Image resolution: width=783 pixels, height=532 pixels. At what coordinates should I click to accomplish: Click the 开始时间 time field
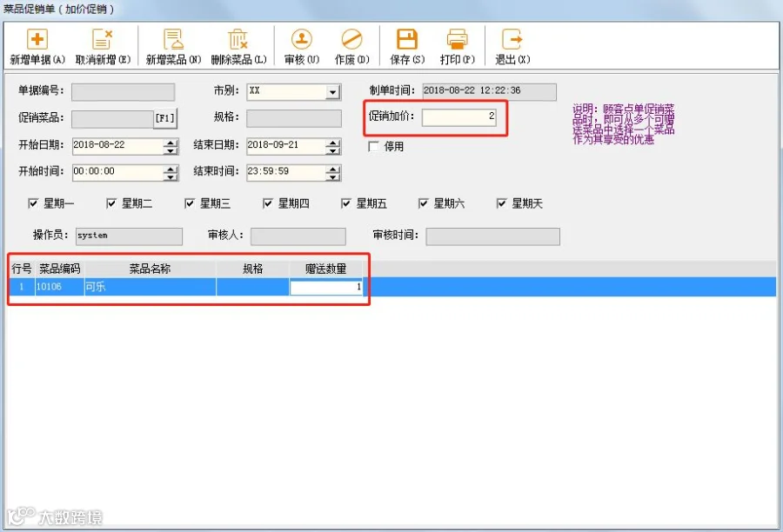(117, 172)
